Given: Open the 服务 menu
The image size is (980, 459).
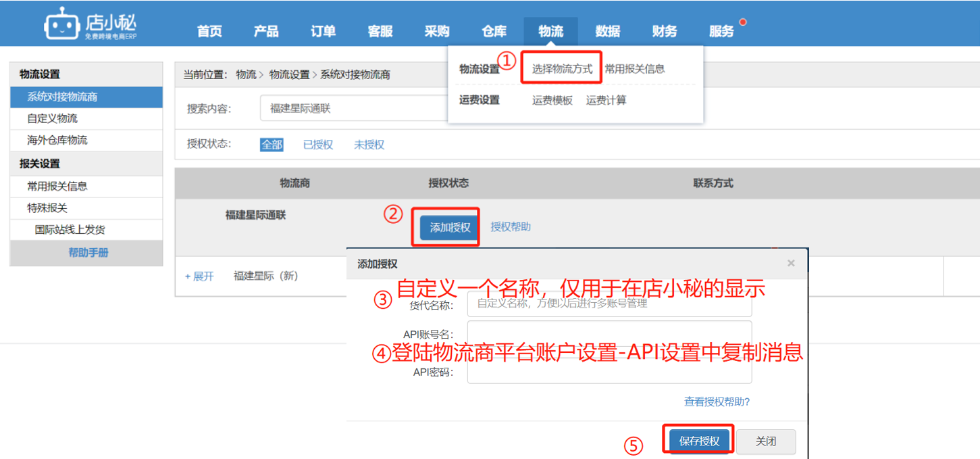Looking at the screenshot, I should 721,31.
